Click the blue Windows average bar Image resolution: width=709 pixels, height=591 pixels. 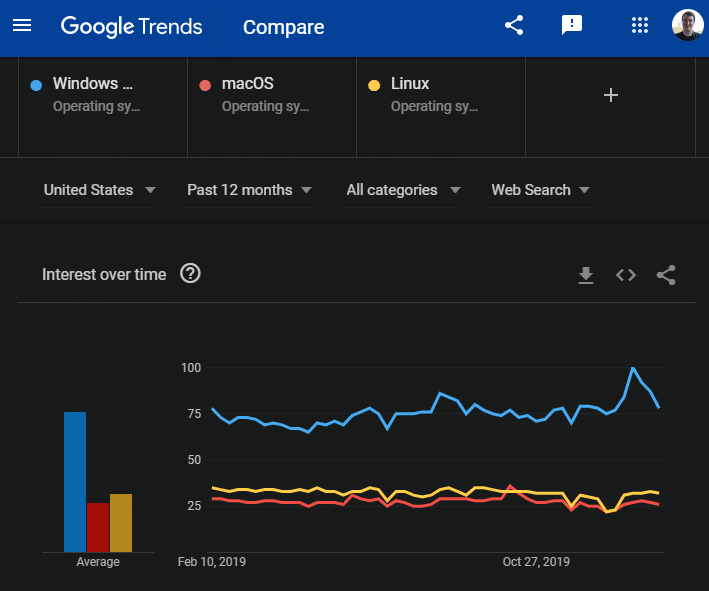(75, 482)
